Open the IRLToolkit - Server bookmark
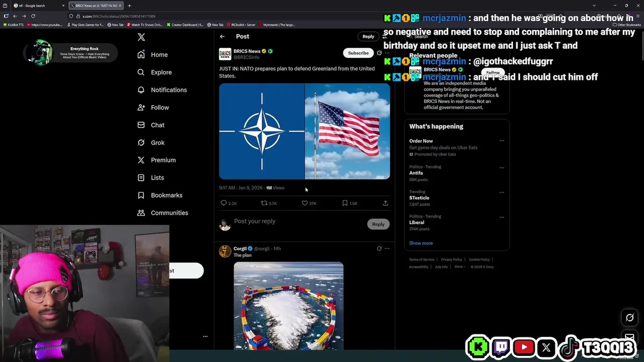The height and width of the screenshot is (362, 644). 242,25
